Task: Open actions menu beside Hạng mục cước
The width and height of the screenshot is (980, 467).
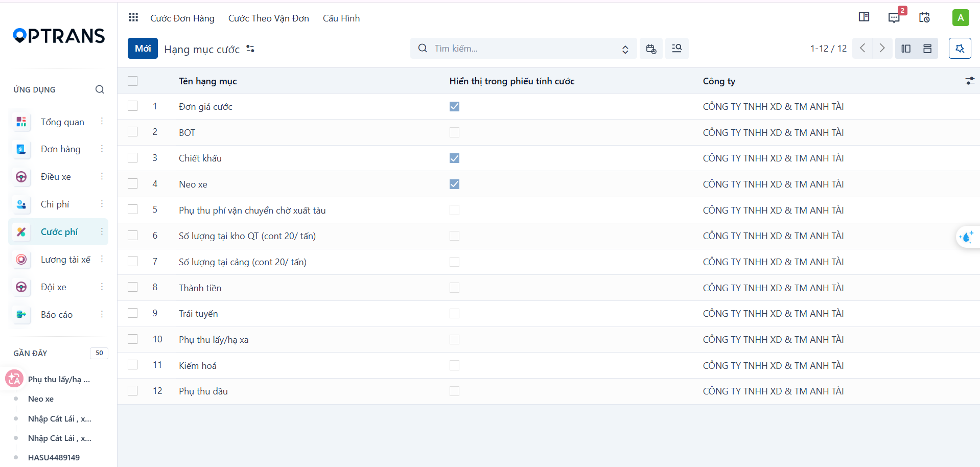Action: 250,49
